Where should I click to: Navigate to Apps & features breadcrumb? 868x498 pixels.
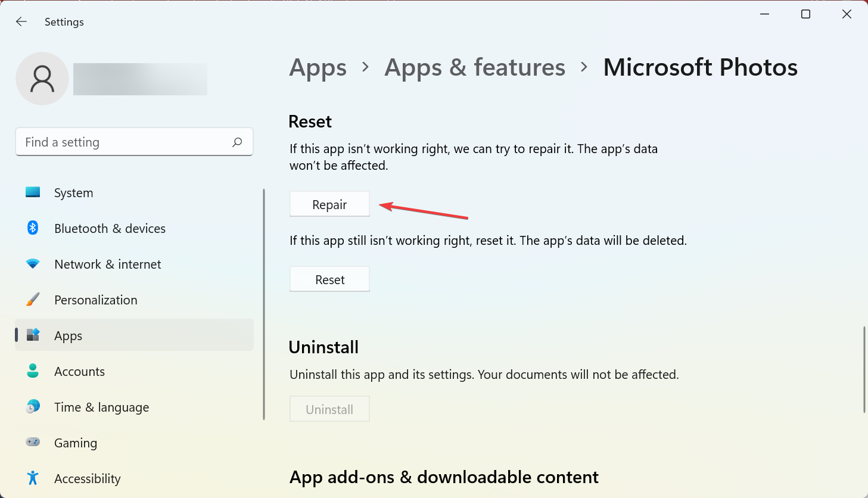click(x=475, y=68)
